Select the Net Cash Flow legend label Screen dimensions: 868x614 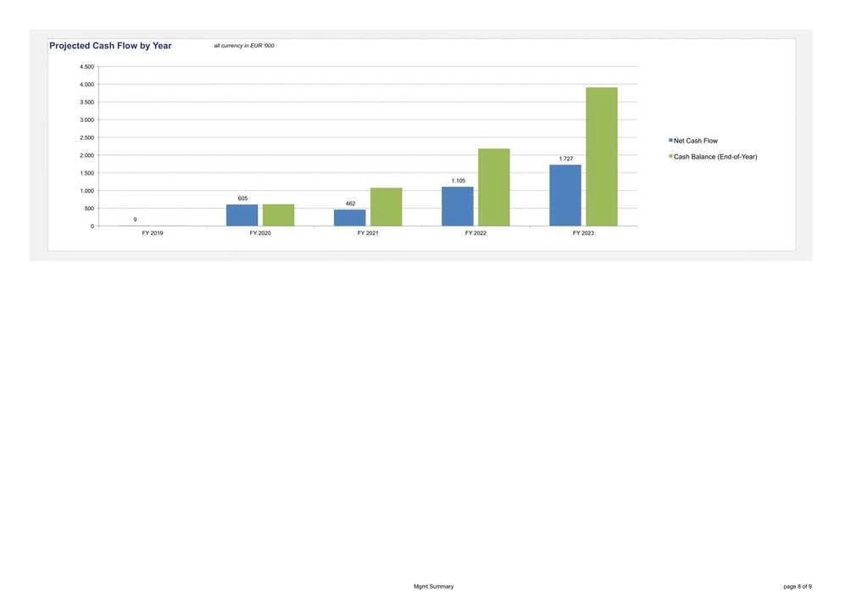tap(695, 141)
